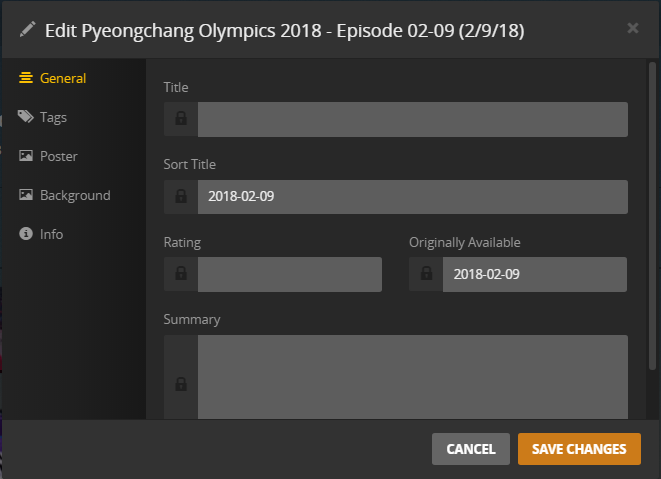Click the 'Summary' label
This screenshot has width=661, height=479.
click(192, 320)
